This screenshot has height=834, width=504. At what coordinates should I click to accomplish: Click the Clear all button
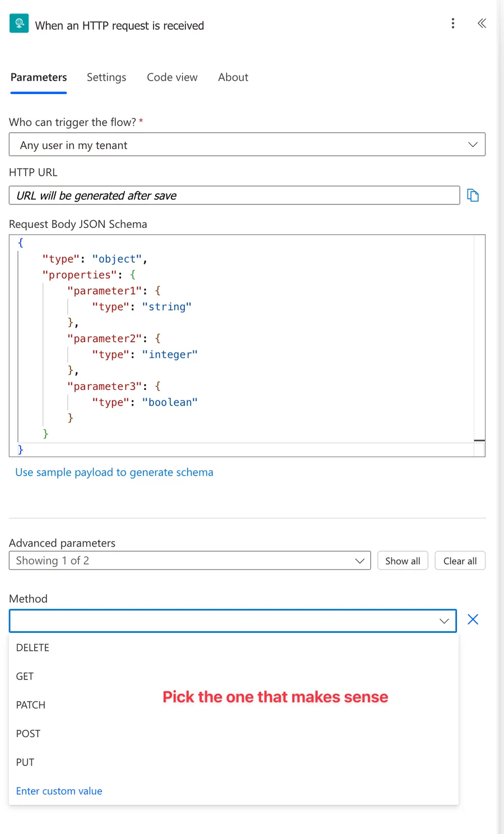(460, 561)
